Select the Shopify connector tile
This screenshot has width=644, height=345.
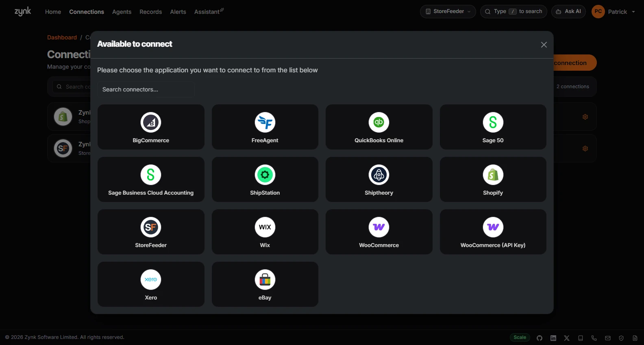click(493, 179)
